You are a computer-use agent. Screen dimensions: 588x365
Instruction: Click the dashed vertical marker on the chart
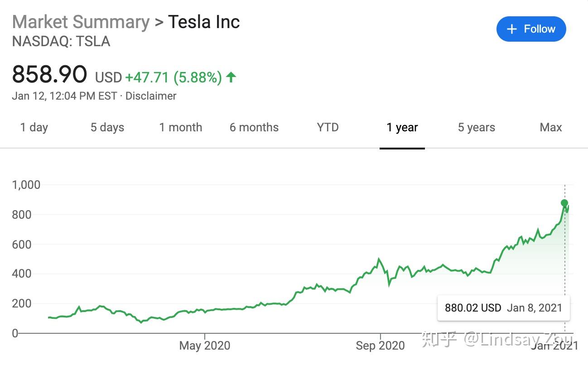pyautogui.click(x=565, y=254)
